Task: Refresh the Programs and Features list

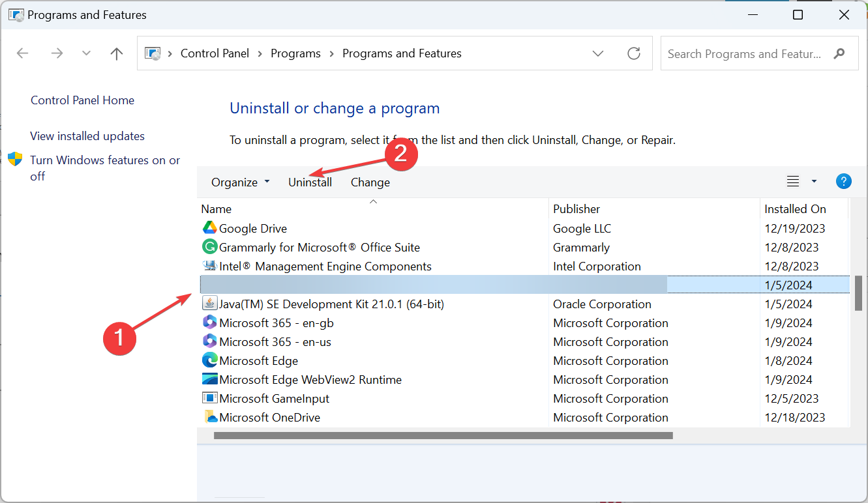Action: [634, 53]
